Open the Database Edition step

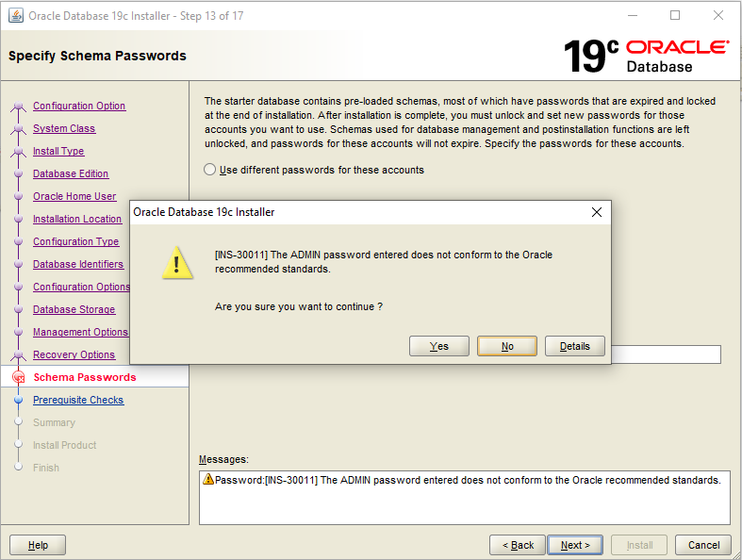(x=71, y=173)
